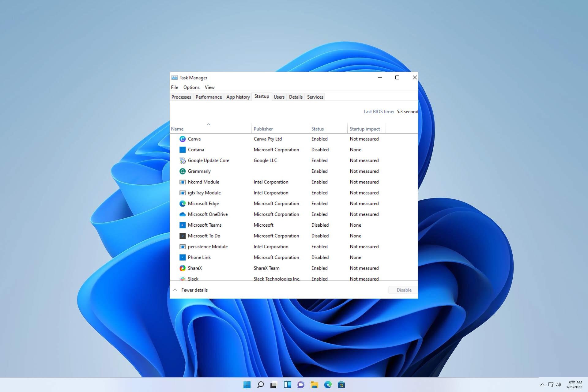
Task: Click the Name column sort arrow
Action: [x=209, y=124]
